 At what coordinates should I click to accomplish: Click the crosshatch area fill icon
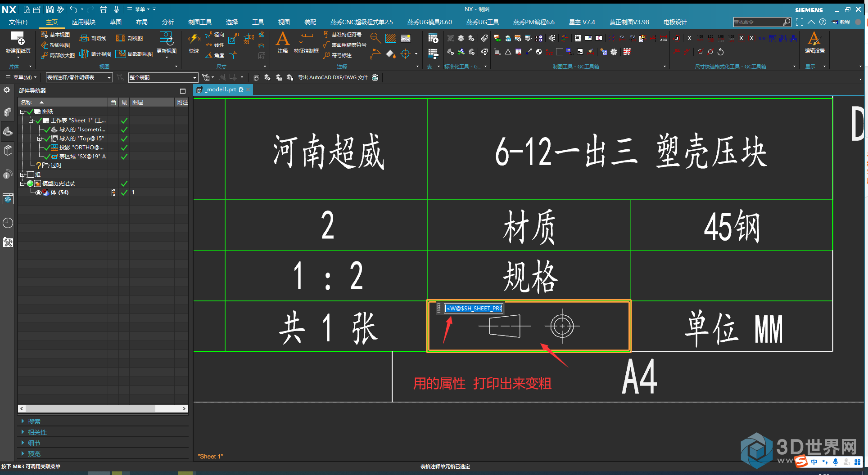[391, 39]
